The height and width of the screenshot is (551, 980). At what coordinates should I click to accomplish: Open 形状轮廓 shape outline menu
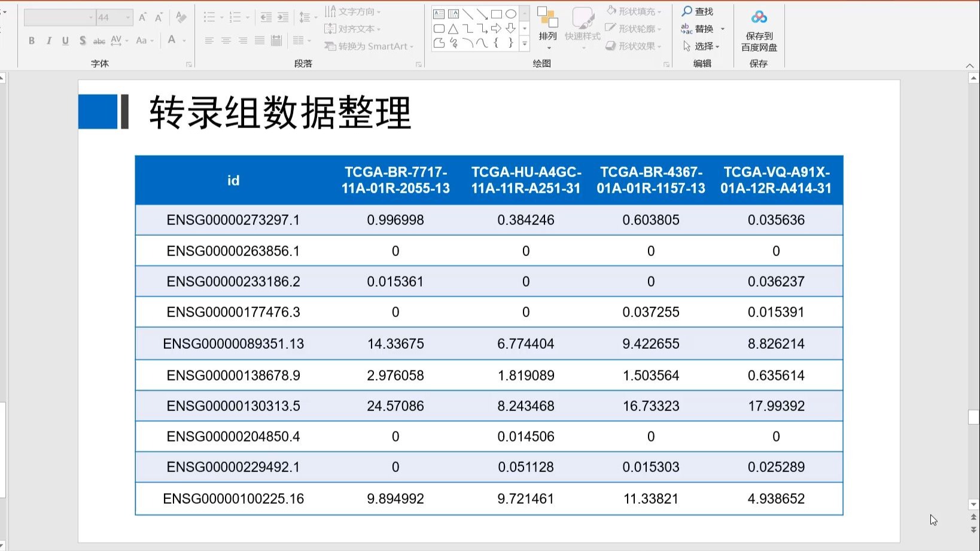point(634,29)
